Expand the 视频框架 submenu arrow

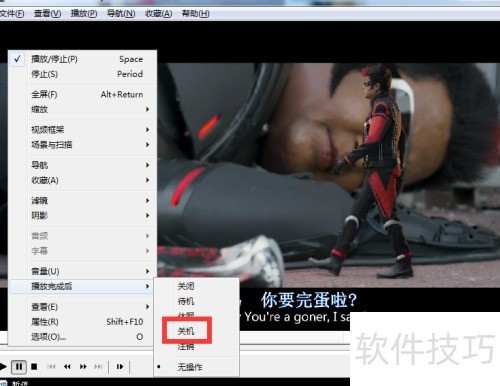point(147,130)
